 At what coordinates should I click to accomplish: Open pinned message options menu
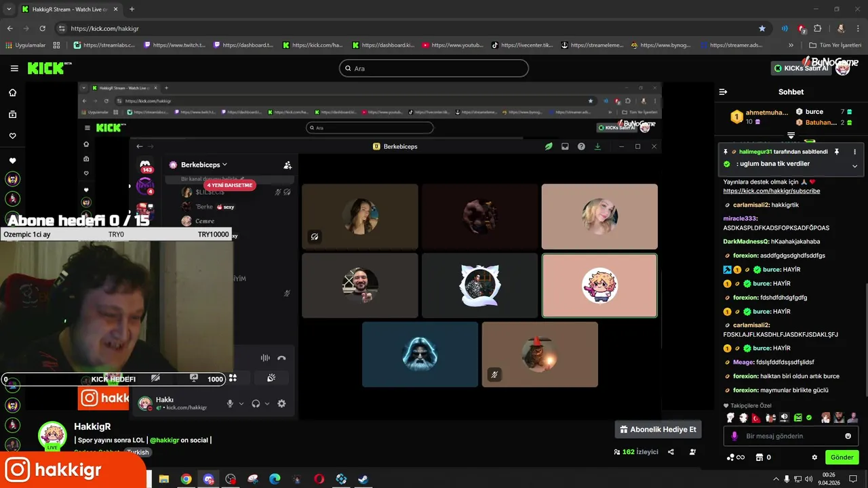coord(854,152)
